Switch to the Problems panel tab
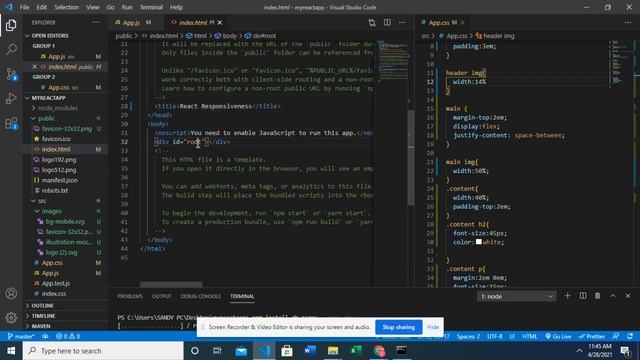Viewport: 640px width, 360px height. [130, 296]
